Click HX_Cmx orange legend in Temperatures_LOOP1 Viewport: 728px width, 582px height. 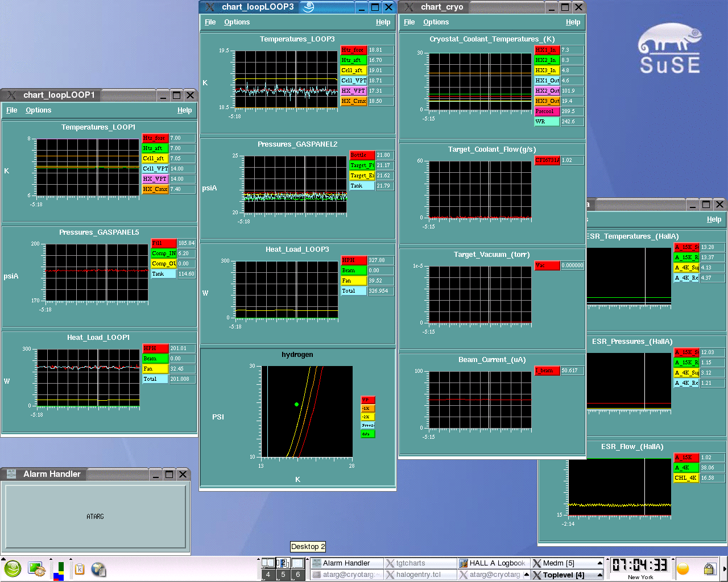pyautogui.click(x=155, y=189)
